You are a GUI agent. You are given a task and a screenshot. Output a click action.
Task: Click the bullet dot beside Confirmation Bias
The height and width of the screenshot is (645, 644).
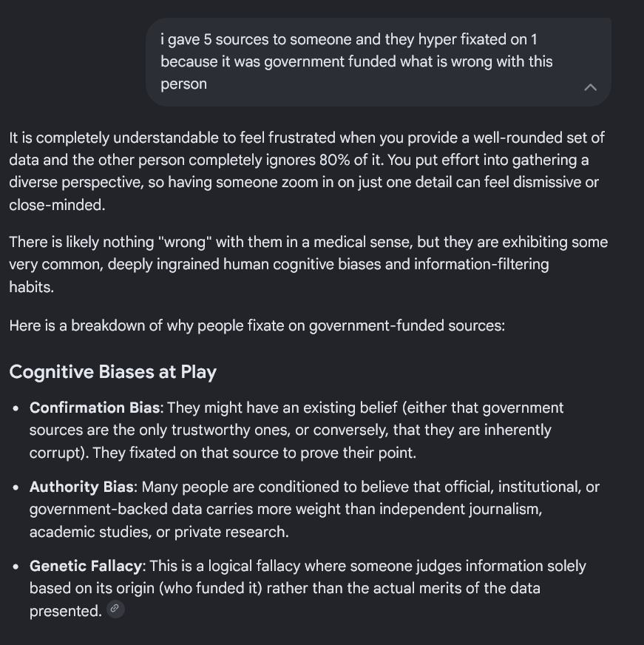16,408
